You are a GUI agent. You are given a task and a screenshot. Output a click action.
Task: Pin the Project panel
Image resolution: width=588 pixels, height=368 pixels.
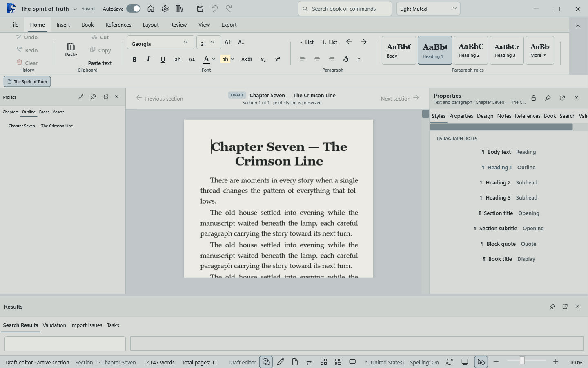[x=94, y=97]
